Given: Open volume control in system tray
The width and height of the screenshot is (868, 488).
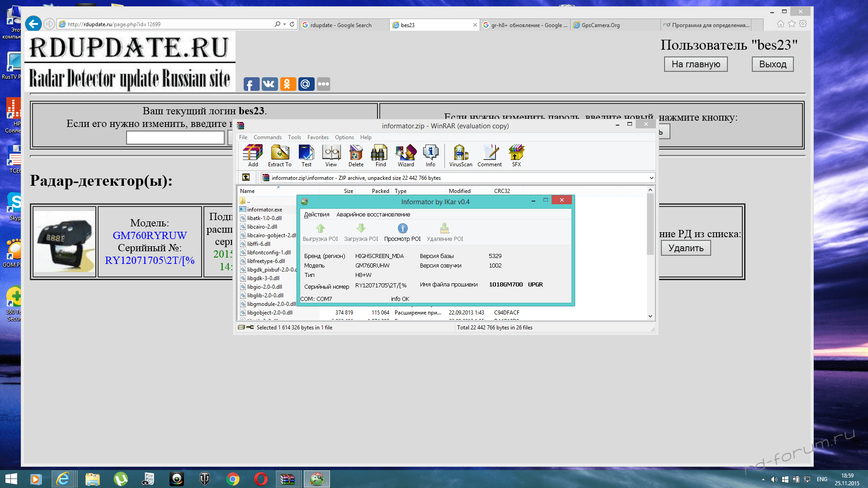Looking at the screenshot, I should (774, 479).
